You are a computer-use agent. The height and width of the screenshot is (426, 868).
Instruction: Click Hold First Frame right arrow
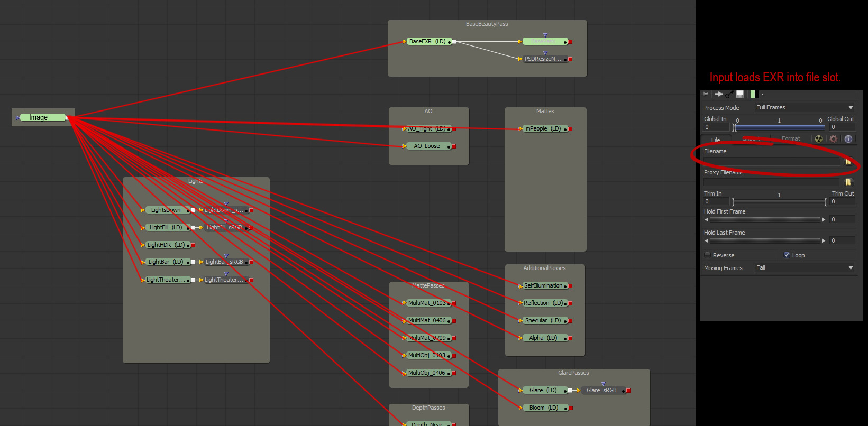[x=824, y=219]
